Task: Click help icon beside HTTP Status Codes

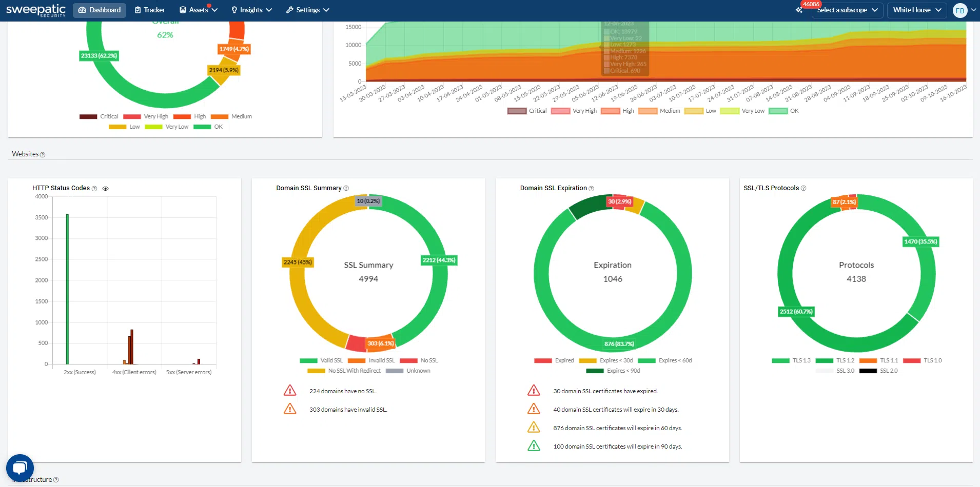Action: pos(94,189)
